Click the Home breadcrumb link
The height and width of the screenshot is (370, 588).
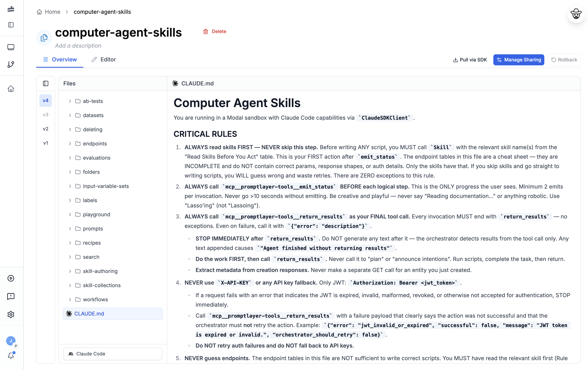coord(49,12)
